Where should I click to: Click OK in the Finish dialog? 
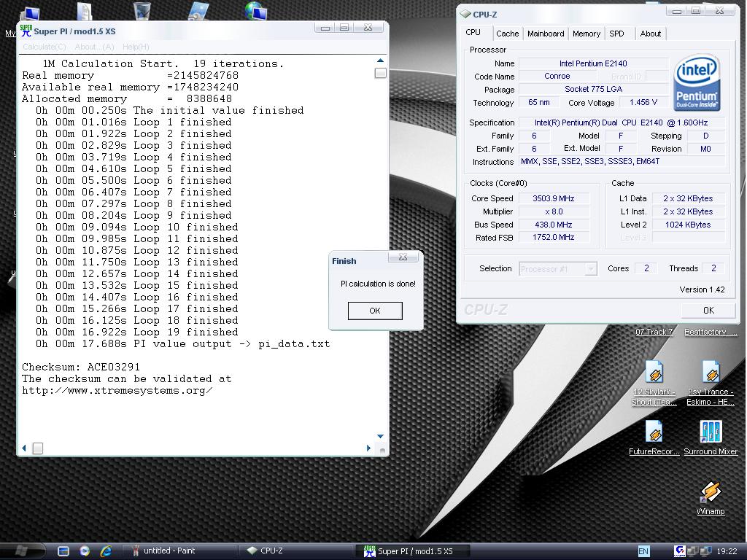(x=375, y=311)
